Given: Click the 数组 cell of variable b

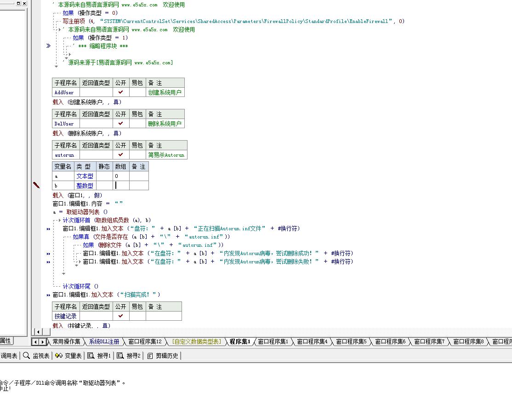Looking at the screenshot, I should click(121, 186).
